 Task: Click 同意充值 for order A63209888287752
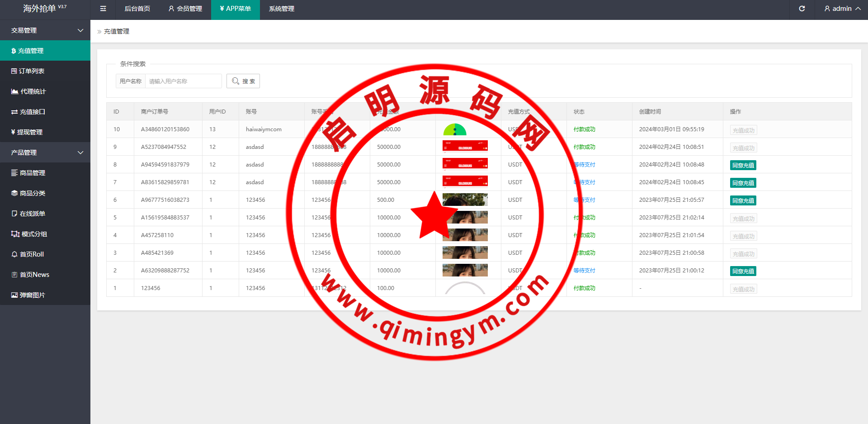coord(743,271)
